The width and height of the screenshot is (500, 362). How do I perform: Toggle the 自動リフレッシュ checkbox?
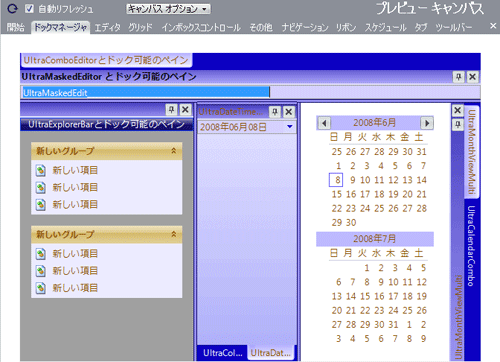coord(29,9)
